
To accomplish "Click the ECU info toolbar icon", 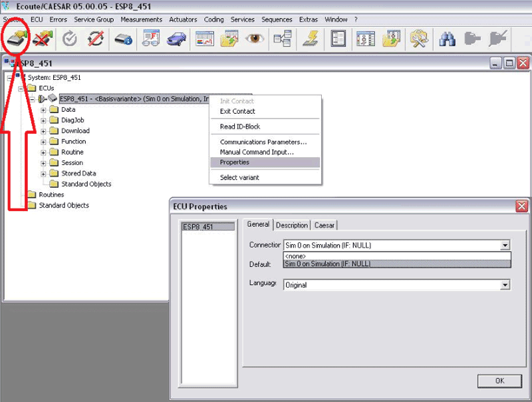I will coord(123,39).
